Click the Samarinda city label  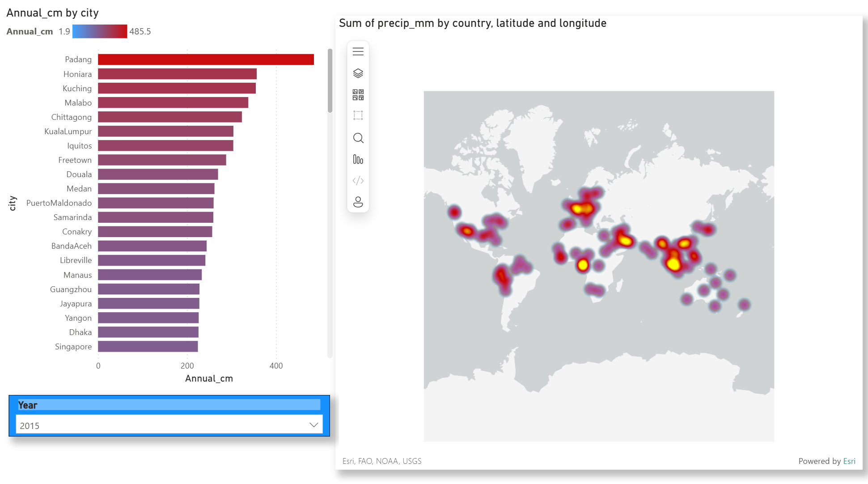point(72,217)
